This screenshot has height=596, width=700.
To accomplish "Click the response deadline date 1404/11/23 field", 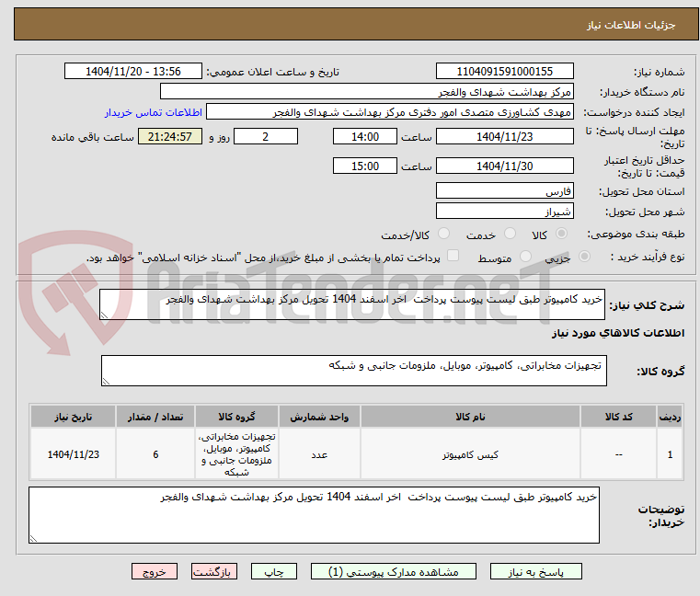I will 504,137.
